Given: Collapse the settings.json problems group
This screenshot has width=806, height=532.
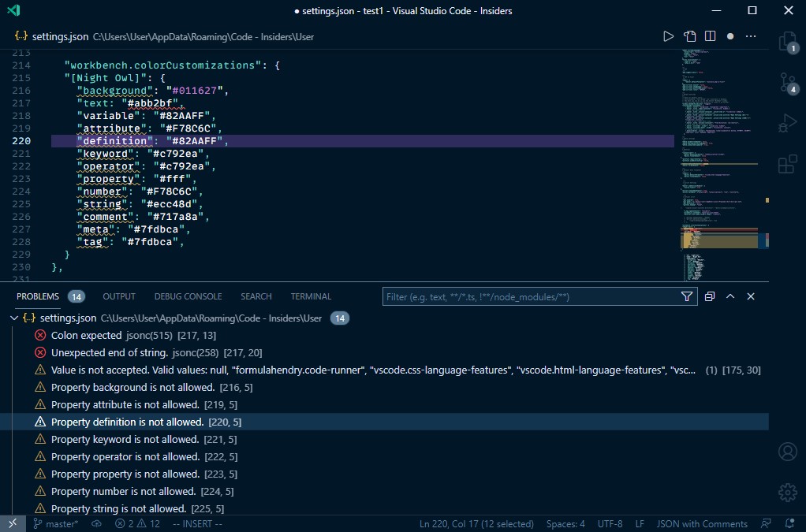Looking at the screenshot, I should (14, 318).
